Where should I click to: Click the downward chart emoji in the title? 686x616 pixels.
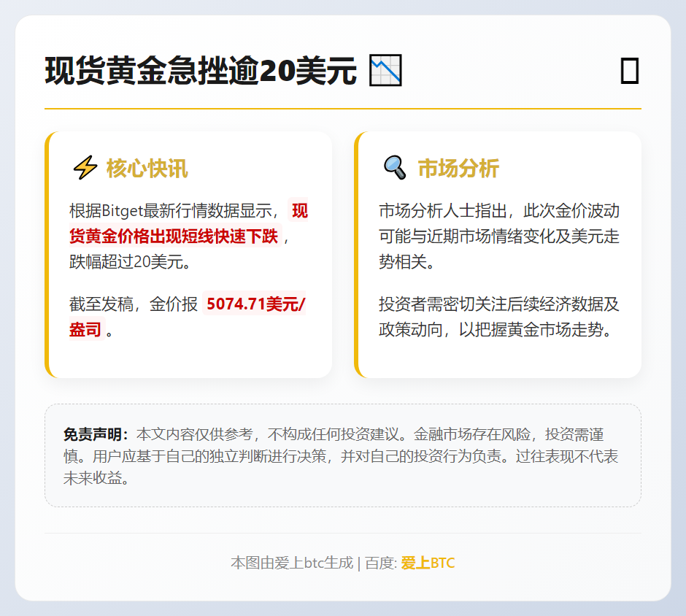[385, 70]
